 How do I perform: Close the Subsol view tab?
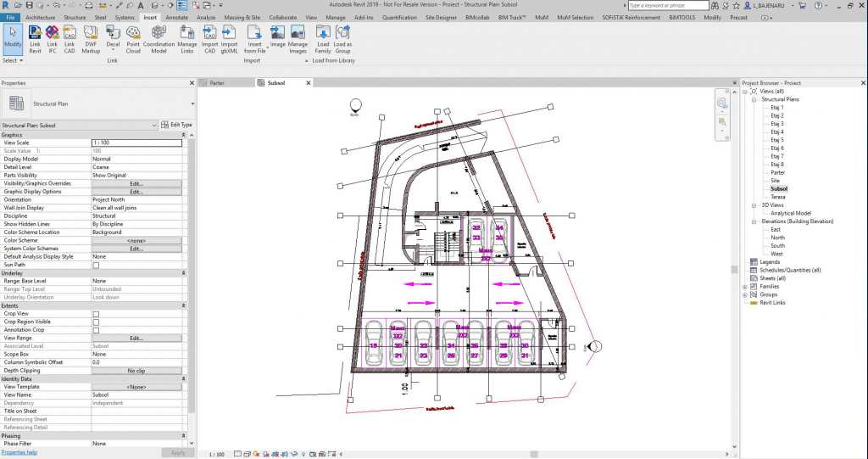click(309, 82)
